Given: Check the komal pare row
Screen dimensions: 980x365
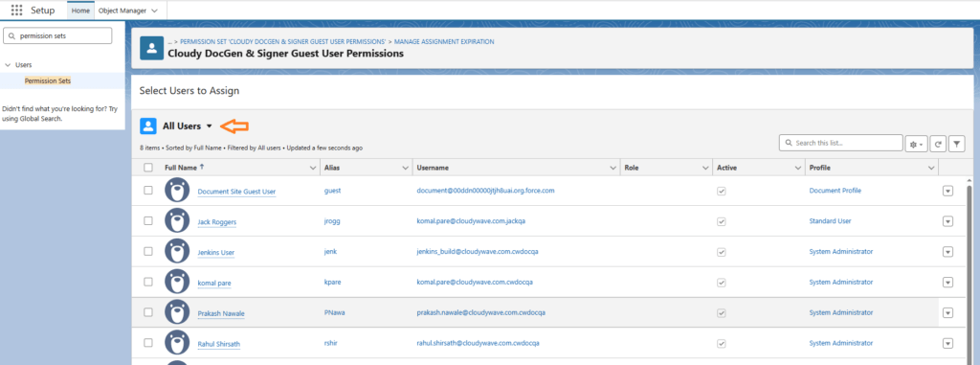Looking at the screenshot, I should coord(148,282).
